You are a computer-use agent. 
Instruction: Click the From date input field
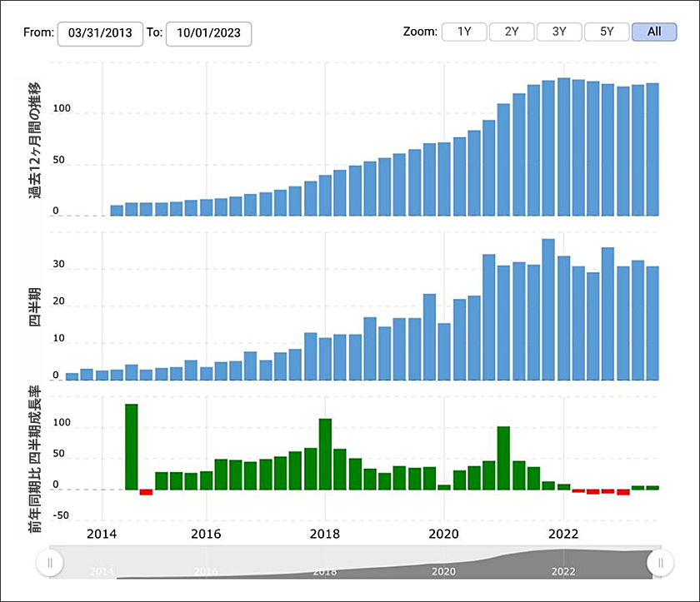(100, 33)
